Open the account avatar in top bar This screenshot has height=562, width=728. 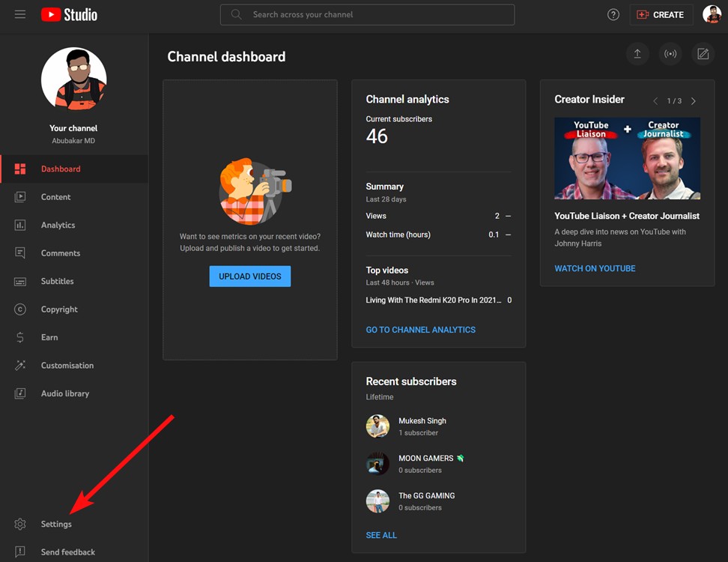click(712, 14)
